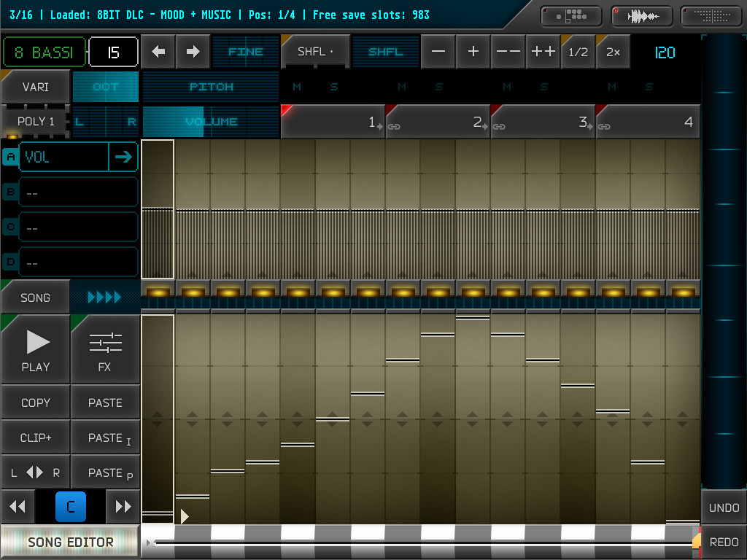Viewport: 747px width, 560px height.
Task: Select the FX icon next to PLAY
Action: pos(105,349)
